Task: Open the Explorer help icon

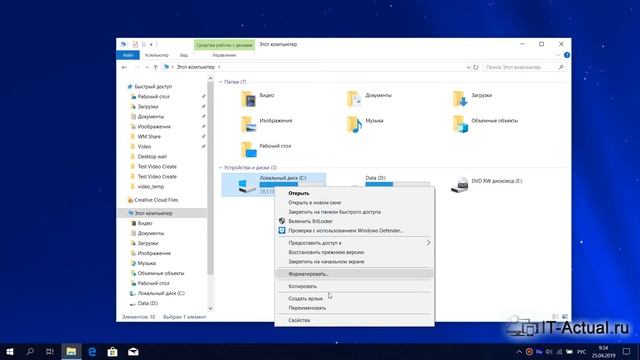Action: pyautogui.click(x=567, y=55)
